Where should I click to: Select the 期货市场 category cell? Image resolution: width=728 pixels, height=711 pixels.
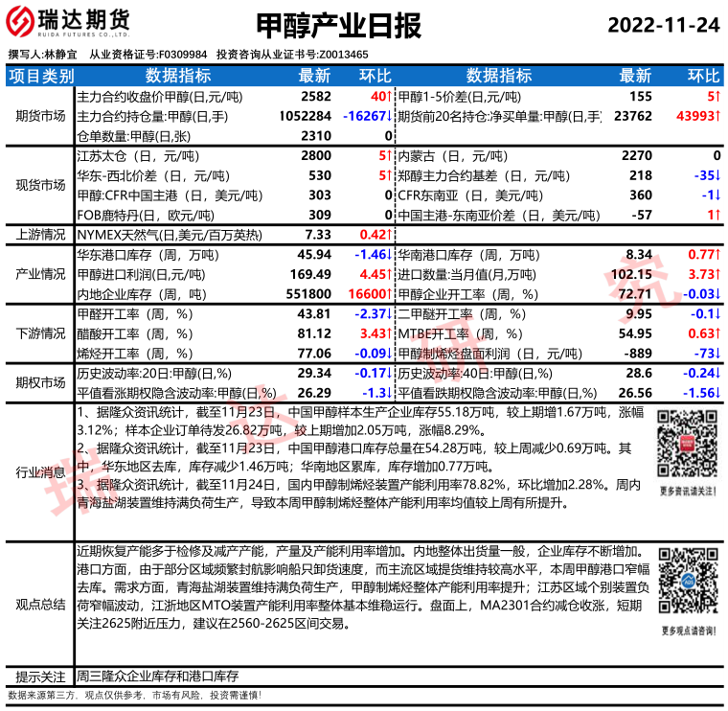point(40,116)
